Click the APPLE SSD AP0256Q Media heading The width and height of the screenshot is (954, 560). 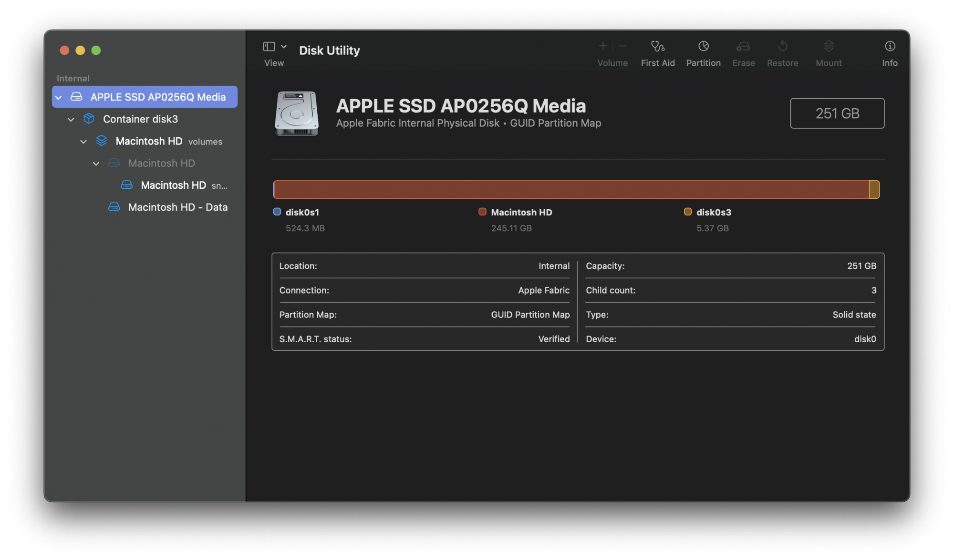[461, 106]
